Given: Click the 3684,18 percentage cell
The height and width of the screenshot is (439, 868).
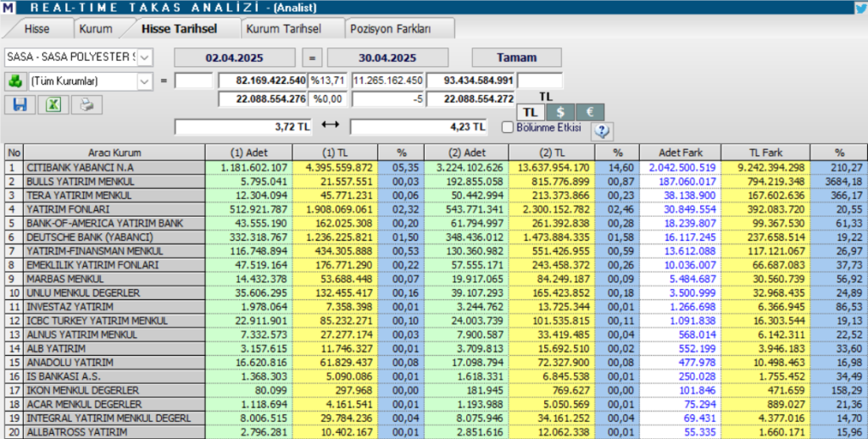Looking at the screenshot, I should tap(838, 181).
